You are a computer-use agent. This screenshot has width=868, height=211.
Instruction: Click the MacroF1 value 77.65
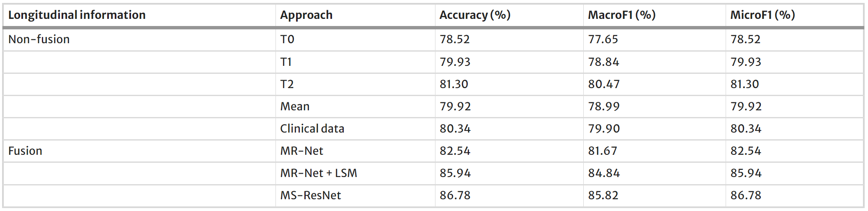[603, 39]
